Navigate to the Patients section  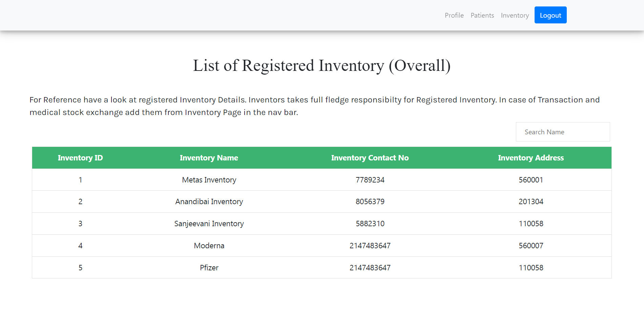point(482,15)
